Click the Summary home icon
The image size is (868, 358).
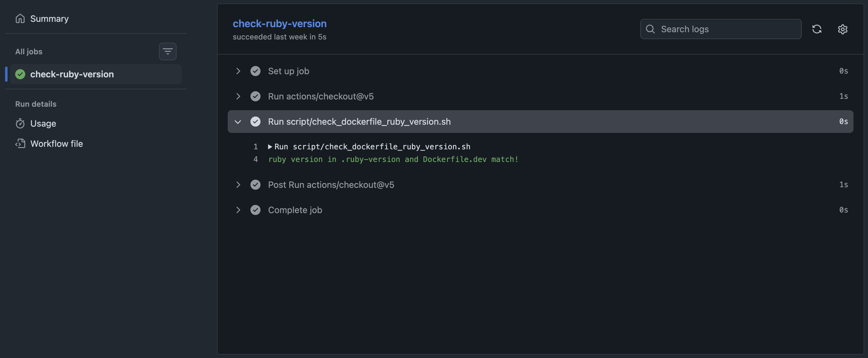point(20,19)
